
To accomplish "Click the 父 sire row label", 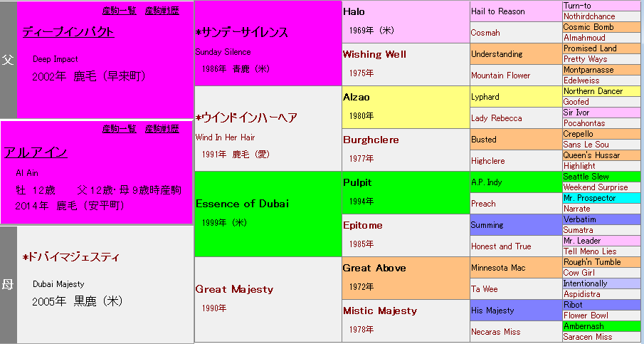I will (x=8, y=60).
